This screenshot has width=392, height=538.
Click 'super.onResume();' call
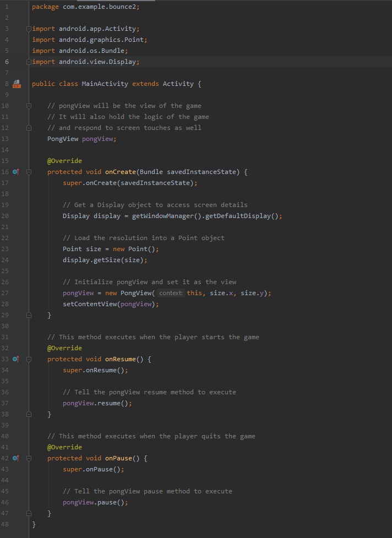click(95, 370)
